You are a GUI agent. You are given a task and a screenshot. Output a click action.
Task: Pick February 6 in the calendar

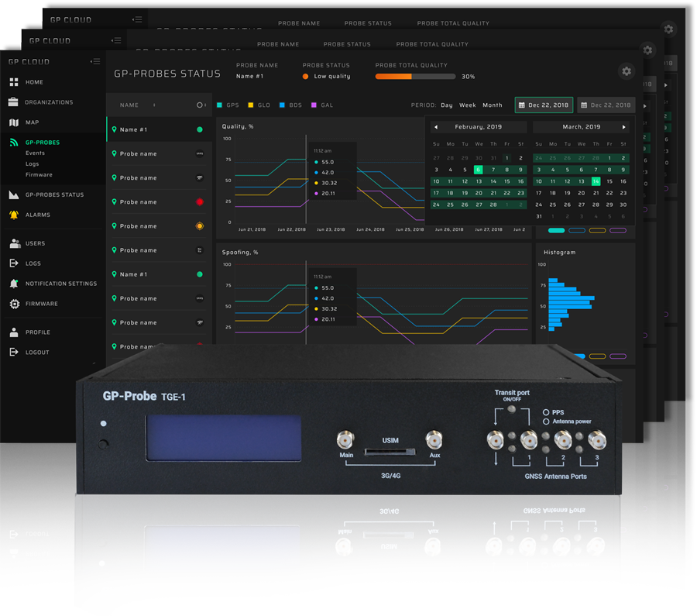tap(479, 170)
